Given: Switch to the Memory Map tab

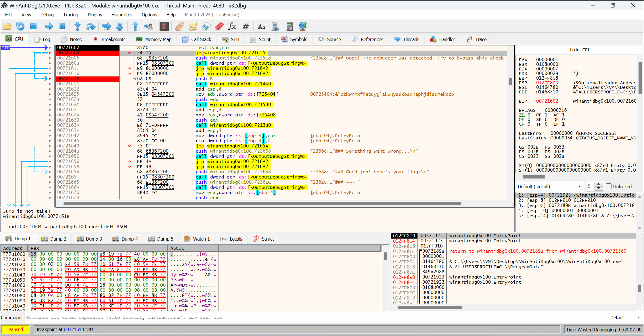Looking at the screenshot, I should point(154,39).
